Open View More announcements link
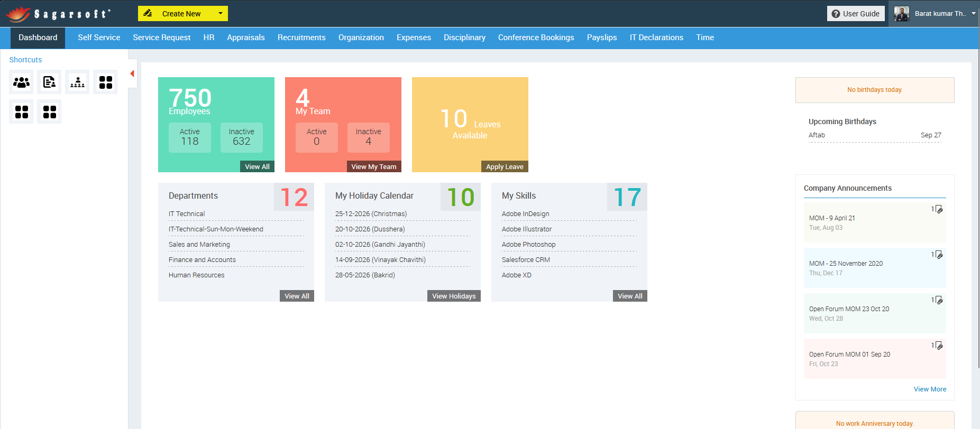The height and width of the screenshot is (429, 980). [930, 389]
